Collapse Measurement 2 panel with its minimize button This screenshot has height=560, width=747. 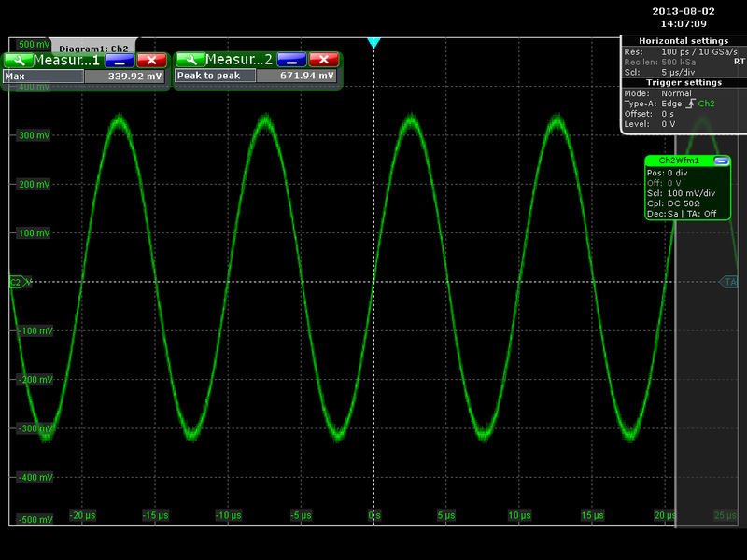(x=292, y=59)
